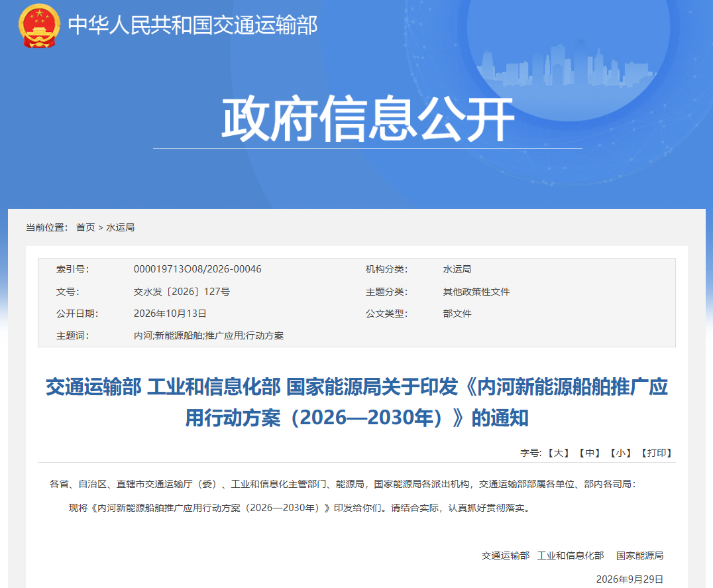Click the 部文件 document type value
The width and height of the screenshot is (713, 588).
pos(457,314)
